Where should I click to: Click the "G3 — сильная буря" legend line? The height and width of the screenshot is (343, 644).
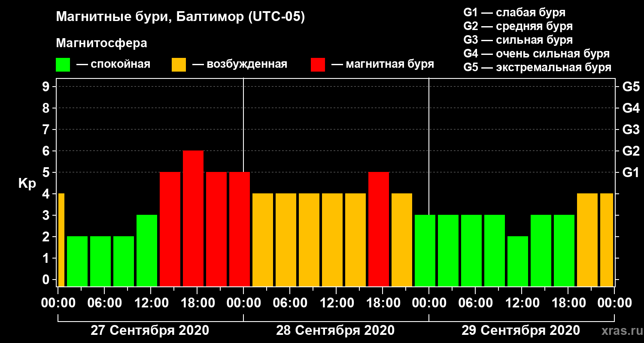(518, 40)
